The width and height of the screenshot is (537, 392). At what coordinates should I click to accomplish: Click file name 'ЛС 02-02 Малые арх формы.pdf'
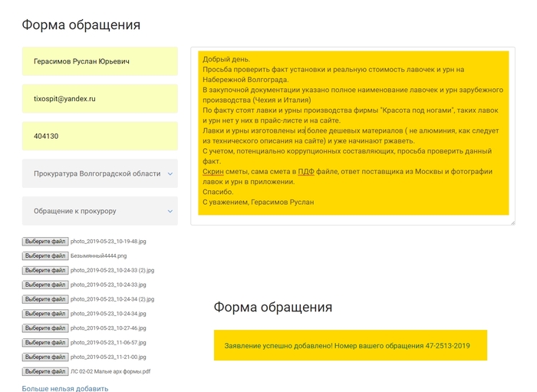tap(110, 371)
